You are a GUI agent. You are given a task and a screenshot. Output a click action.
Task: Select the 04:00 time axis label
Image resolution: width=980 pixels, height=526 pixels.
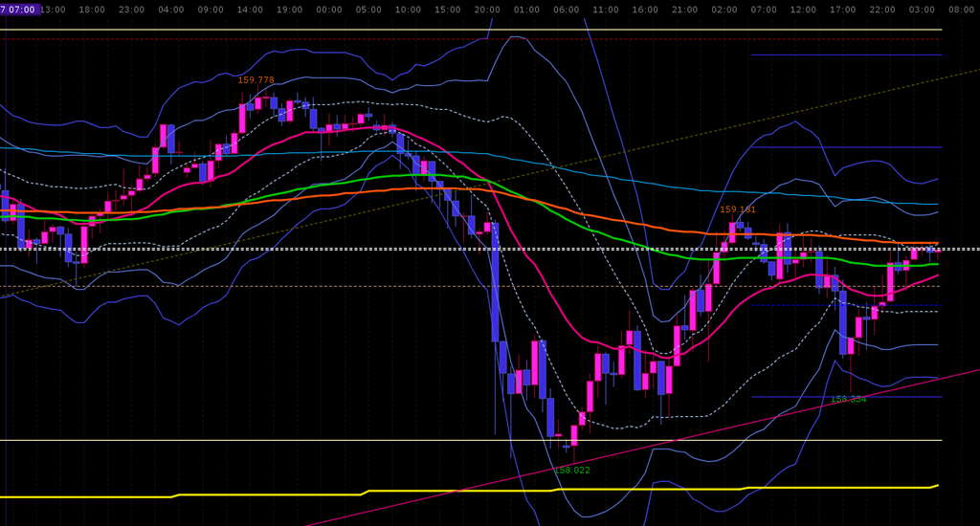pyautogui.click(x=171, y=10)
